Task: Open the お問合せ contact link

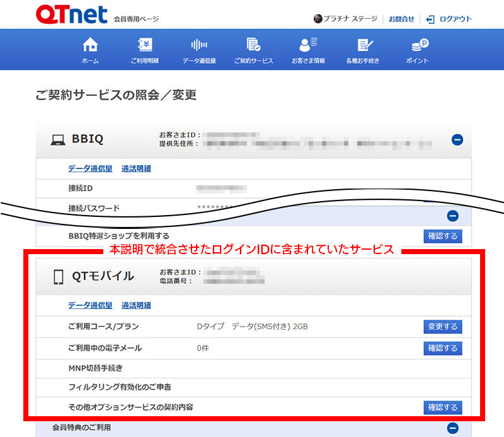Action: tap(401, 19)
